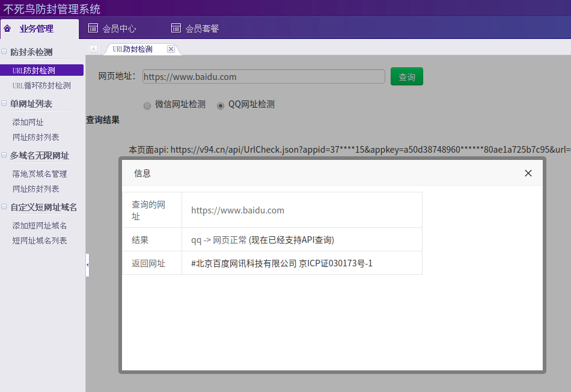Image resolution: width=571 pixels, height=392 pixels.
Task: Open 添加网址 in sidebar
Action: [28, 122]
